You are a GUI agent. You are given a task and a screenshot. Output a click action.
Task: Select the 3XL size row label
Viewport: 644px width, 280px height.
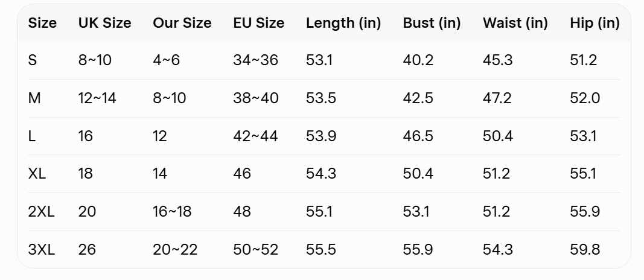pos(41,249)
